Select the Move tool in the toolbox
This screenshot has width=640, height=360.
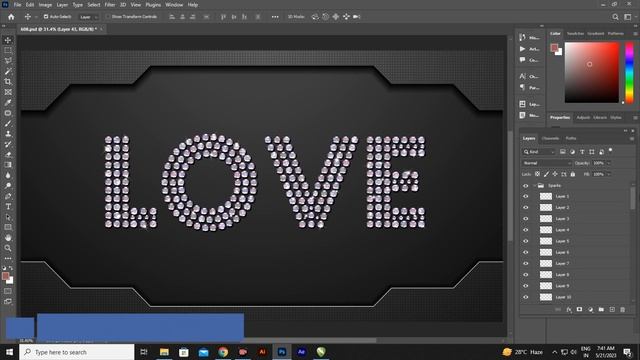(x=8, y=40)
